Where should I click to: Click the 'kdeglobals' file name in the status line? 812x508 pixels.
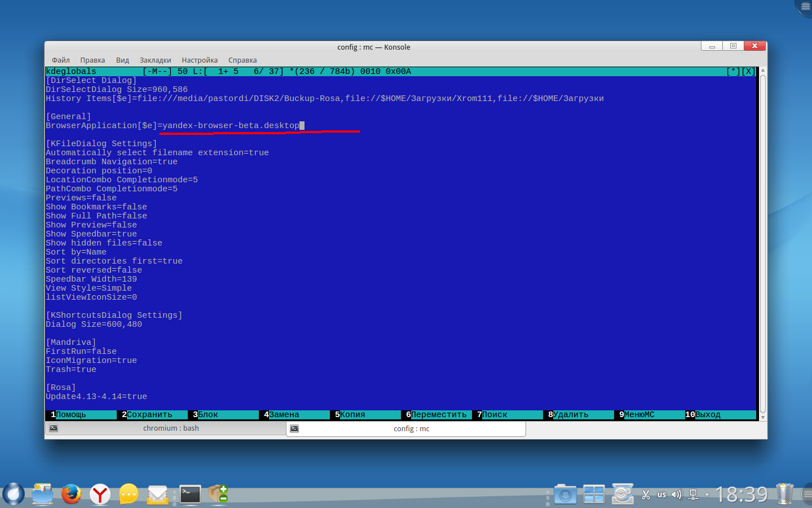pyautogui.click(x=71, y=72)
